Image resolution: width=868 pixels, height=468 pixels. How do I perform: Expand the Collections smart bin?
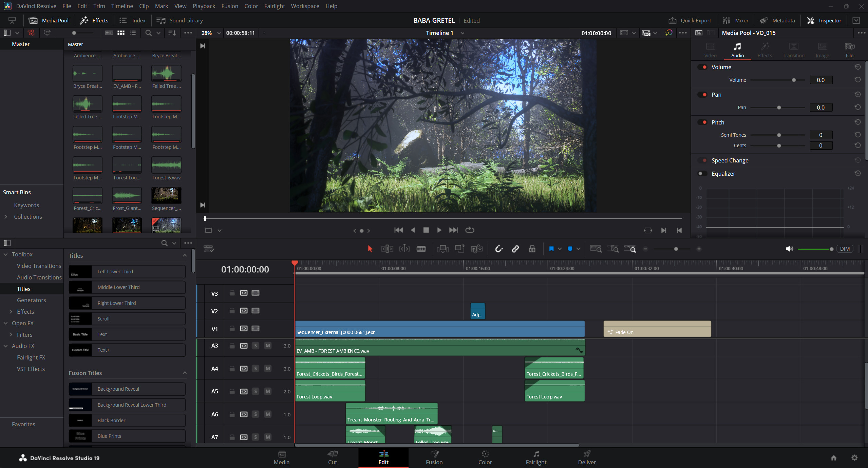point(6,217)
